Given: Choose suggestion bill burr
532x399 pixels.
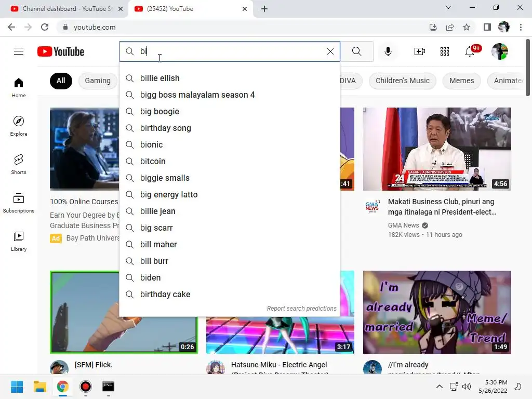Looking at the screenshot, I should [230, 261].
